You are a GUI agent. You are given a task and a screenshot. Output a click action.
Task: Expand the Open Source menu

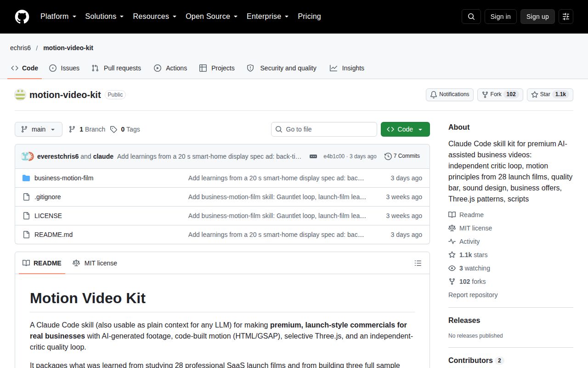[x=212, y=17]
